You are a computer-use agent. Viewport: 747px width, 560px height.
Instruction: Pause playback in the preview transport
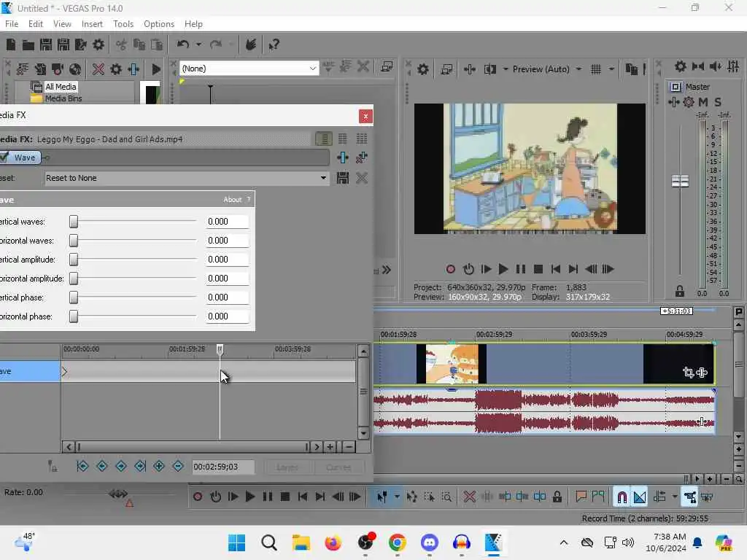(521, 269)
